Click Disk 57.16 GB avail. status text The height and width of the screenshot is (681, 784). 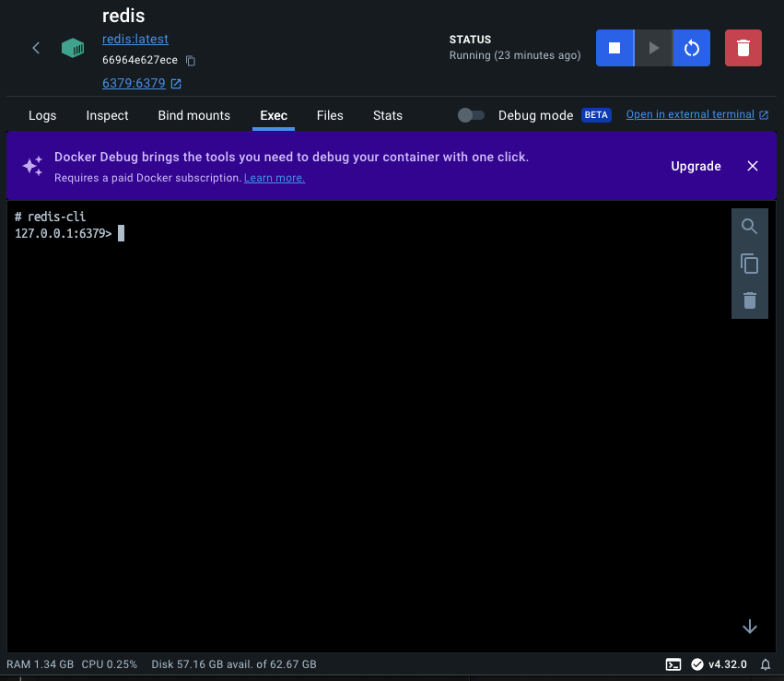pos(234,664)
